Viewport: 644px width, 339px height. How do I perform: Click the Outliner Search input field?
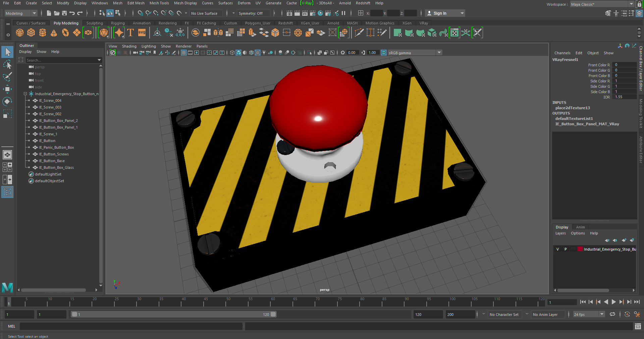(x=61, y=60)
